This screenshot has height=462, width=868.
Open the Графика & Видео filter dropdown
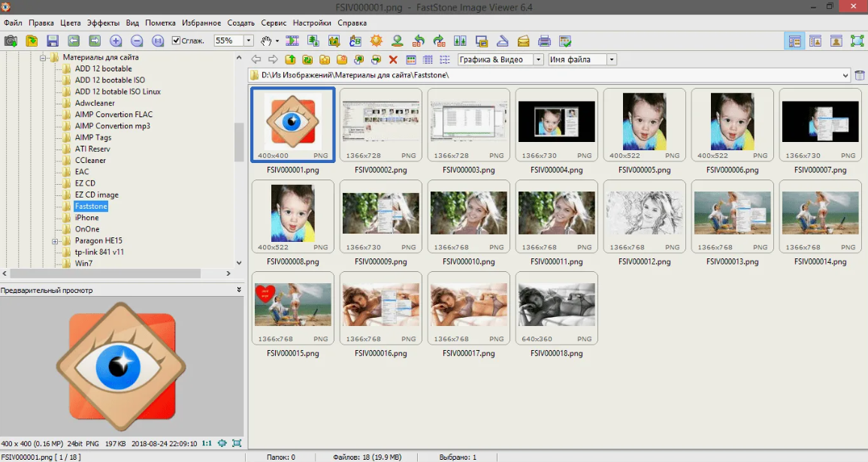coord(538,59)
